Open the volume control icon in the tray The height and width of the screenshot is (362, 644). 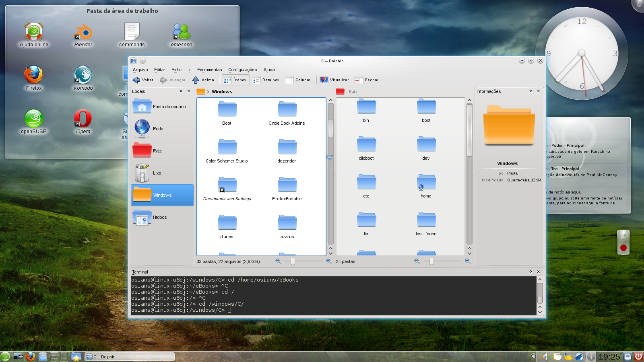[545, 357]
